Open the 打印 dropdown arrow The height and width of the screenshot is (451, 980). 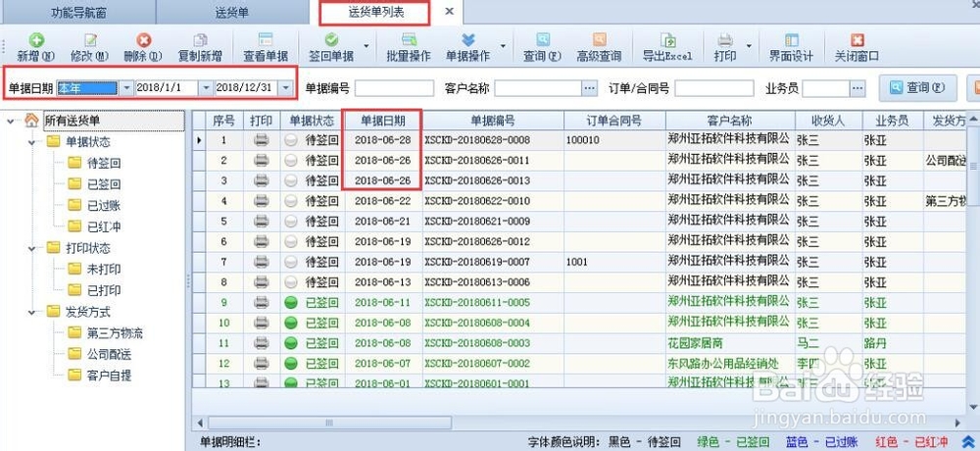point(751,46)
